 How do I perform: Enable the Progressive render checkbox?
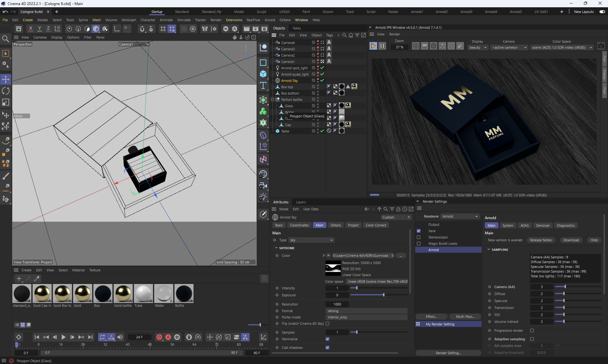coord(532,330)
